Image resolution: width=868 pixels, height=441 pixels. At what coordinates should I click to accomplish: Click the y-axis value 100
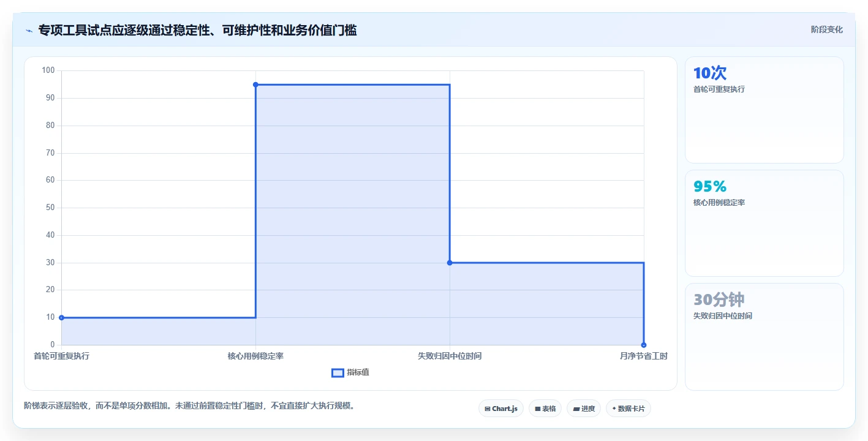[48, 70]
